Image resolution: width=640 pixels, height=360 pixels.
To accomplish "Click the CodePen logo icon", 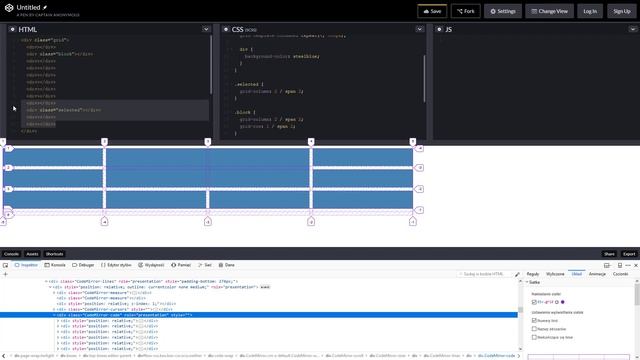I will tap(9, 8).
